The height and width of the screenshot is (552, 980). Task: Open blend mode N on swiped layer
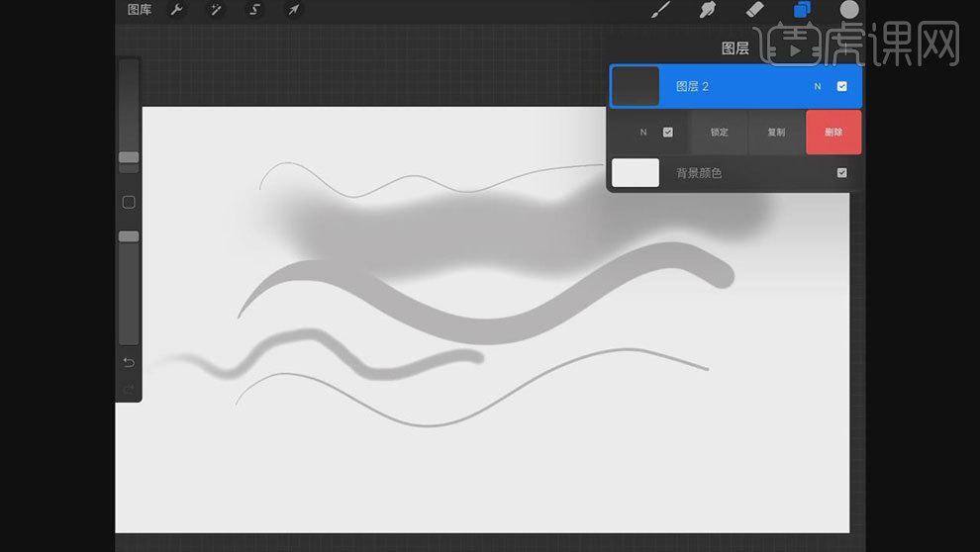coord(643,133)
